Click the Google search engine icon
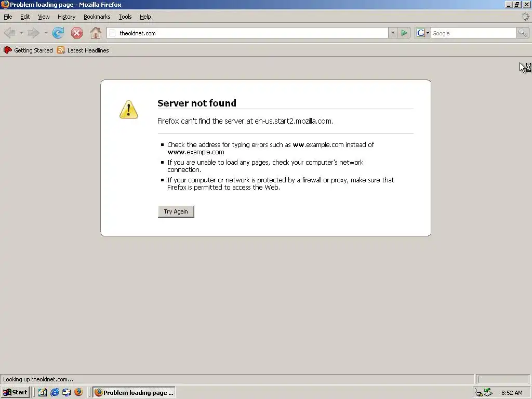 tap(421, 33)
